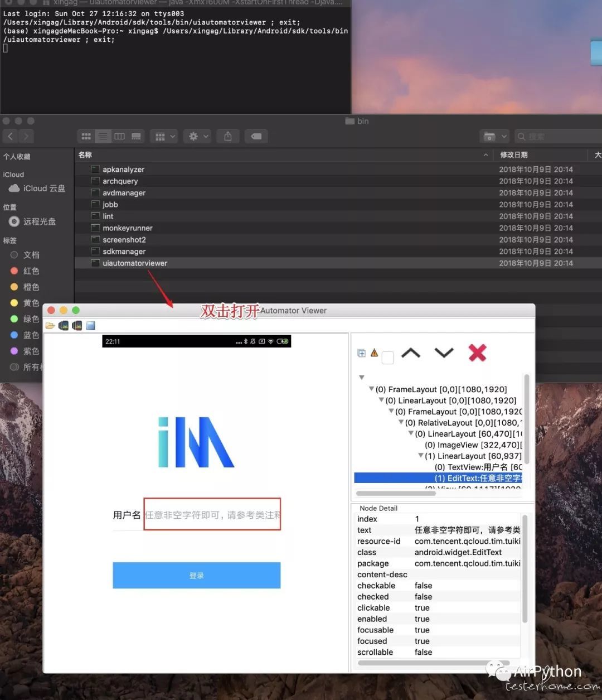Click the Open folder icon in UI Automator Viewer
Image resolution: width=602 pixels, height=700 pixels.
pos(50,326)
